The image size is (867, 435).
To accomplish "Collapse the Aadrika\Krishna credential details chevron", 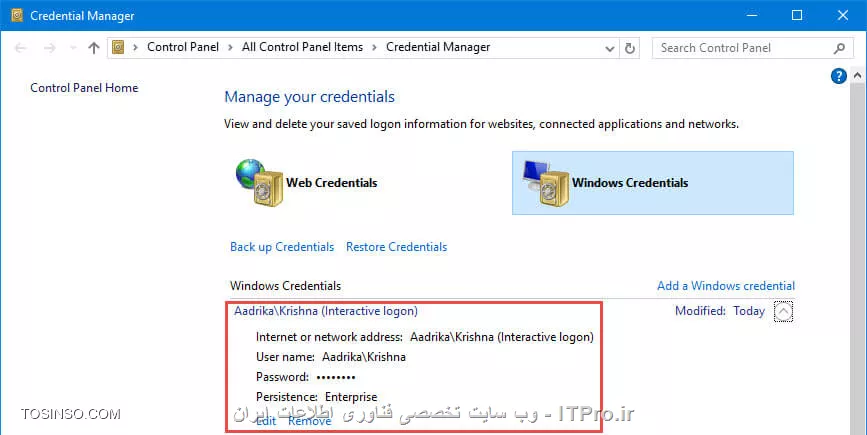I will point(783,311).
